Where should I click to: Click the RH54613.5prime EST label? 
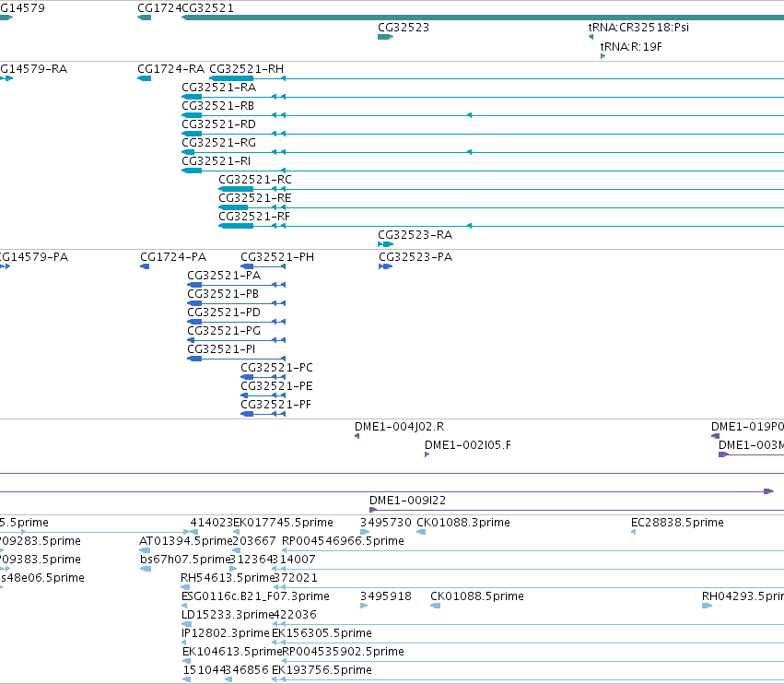point(228,578)
